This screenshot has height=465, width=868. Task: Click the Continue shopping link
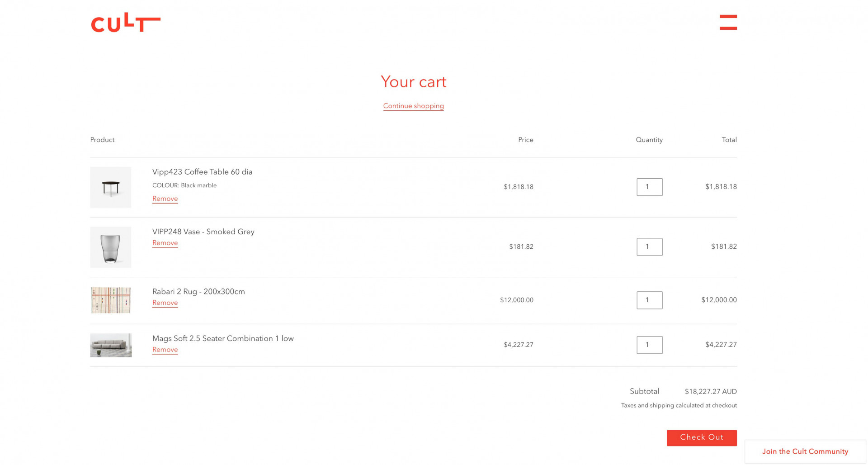[x=413, y=106]
